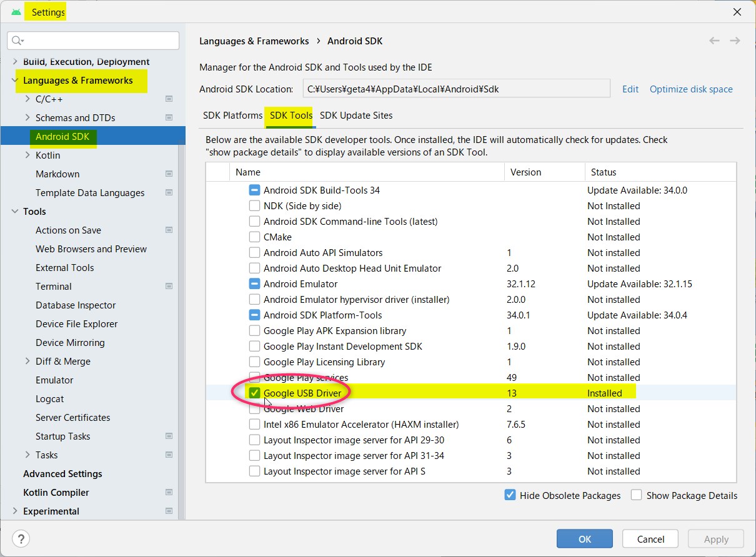Uncheck the Google USB Driver package
The image size is (756, 557).
[x=254, y=393]
